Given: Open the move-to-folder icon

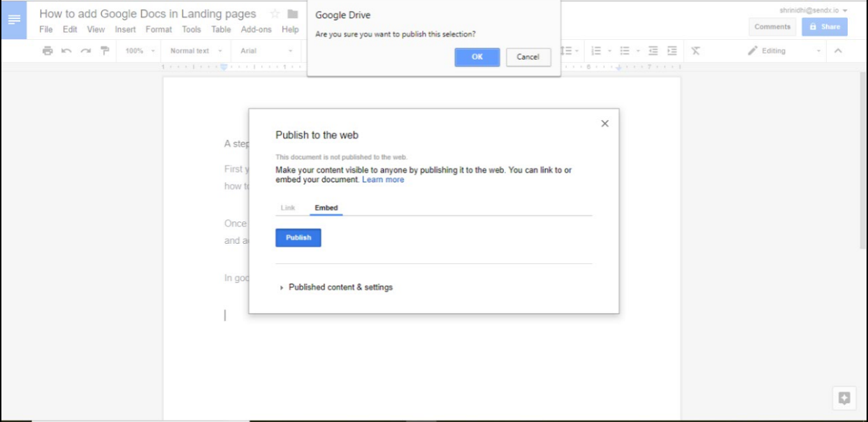Looking at the screenshot, I should click(293, 14).
